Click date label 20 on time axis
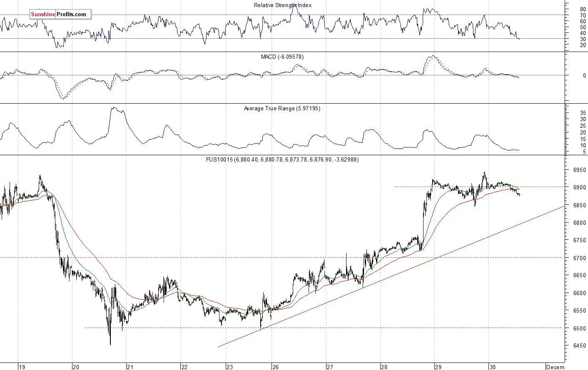The width and height of the screenshot is (588, 370). pyautogui.click(x=76, y=367)
